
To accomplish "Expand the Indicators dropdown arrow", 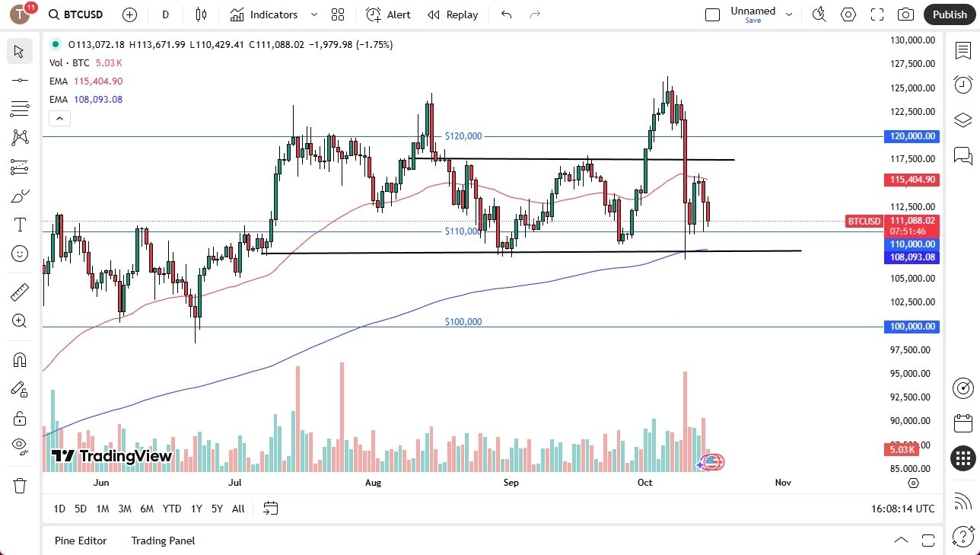I will pos(313,14).
